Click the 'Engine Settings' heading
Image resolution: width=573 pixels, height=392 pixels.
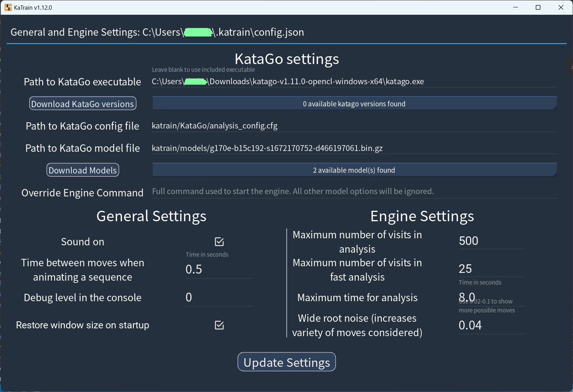coord(422,216)
